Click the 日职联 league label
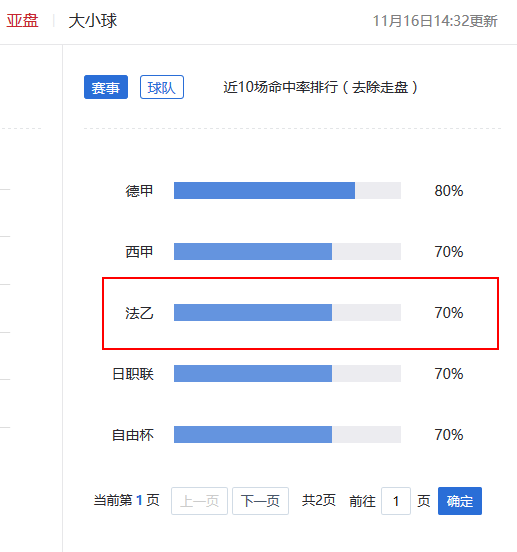Screen dimensions: 517x552 (x=133, y=374)
